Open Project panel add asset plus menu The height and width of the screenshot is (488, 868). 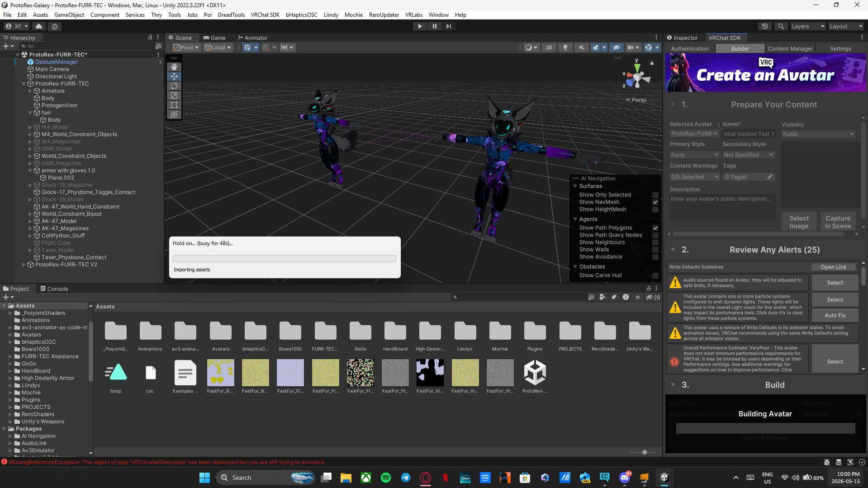point(8,297)
